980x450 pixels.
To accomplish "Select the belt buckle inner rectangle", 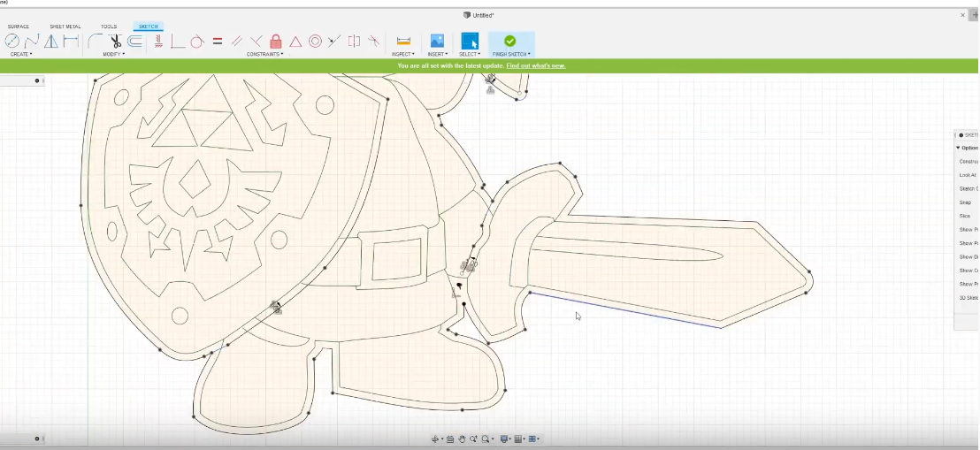I will click(x=397, y=259).
